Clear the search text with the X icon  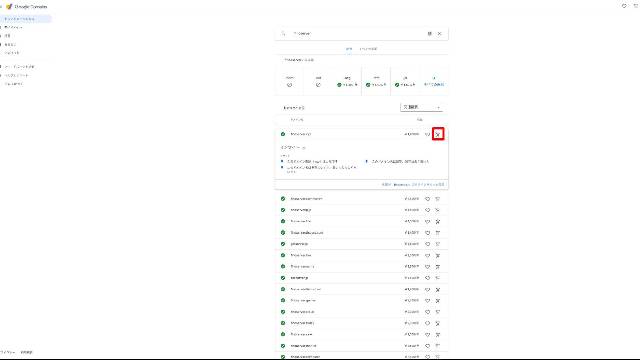439,33
